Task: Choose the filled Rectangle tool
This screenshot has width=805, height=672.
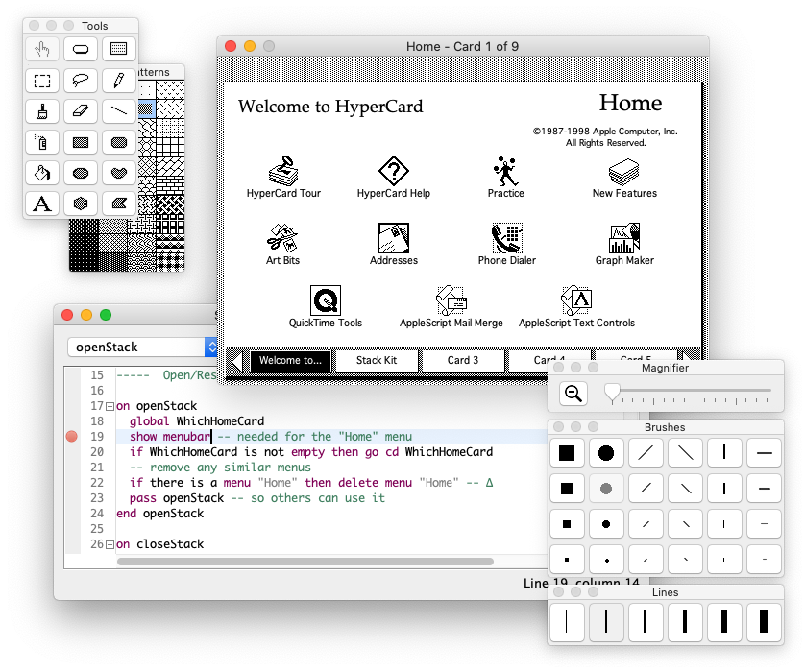Action: point(81,142)
